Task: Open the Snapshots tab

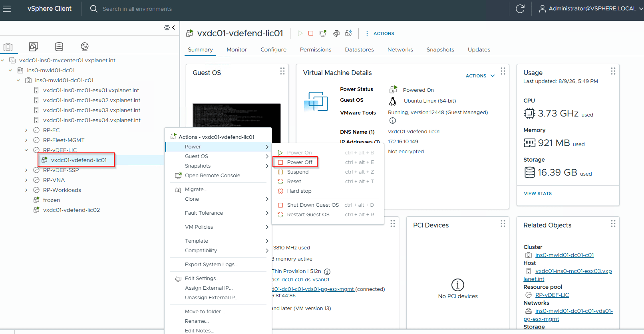Action: coord(440,49)
